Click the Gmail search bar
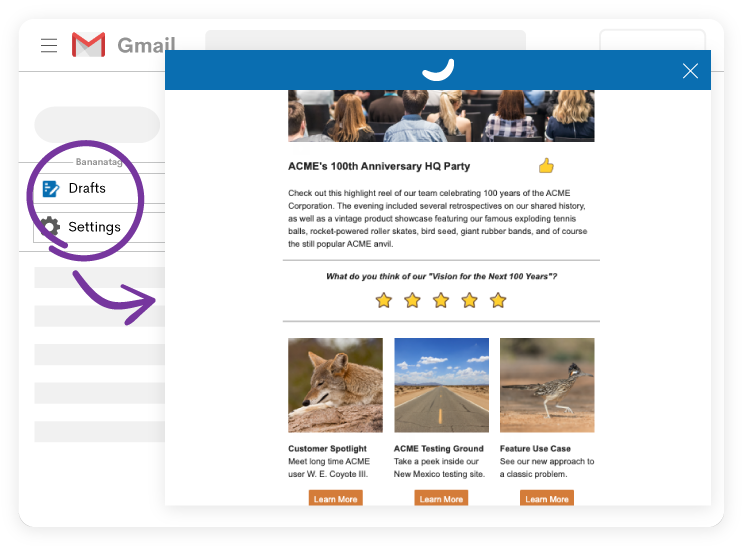The width and height of the screenshot is (744, 546). 365,40
